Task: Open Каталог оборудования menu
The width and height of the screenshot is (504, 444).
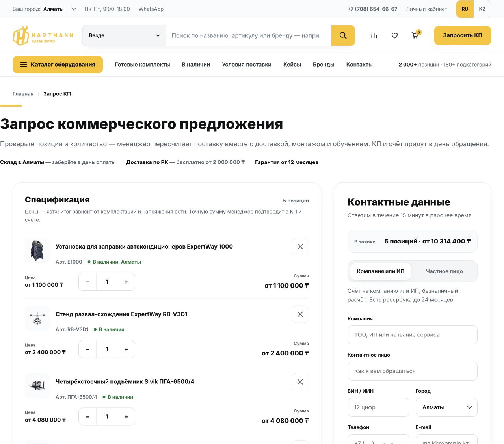Action: coord(58,65)
